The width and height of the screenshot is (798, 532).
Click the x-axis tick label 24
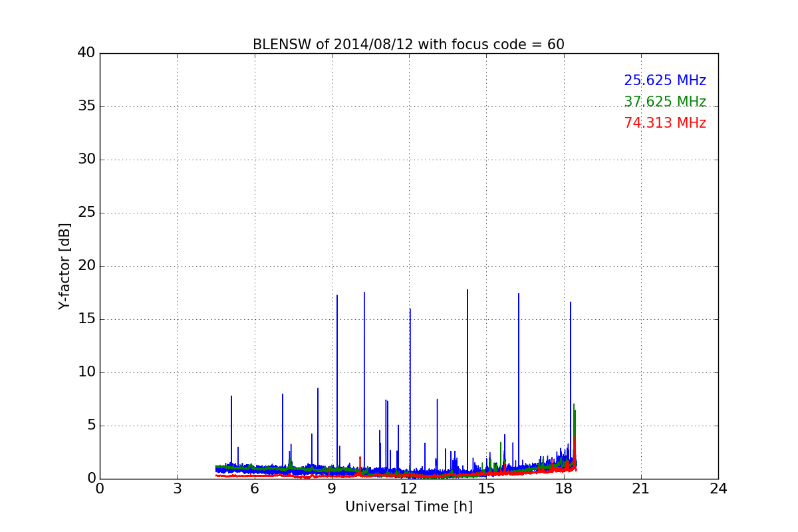[x=718, y=488]
